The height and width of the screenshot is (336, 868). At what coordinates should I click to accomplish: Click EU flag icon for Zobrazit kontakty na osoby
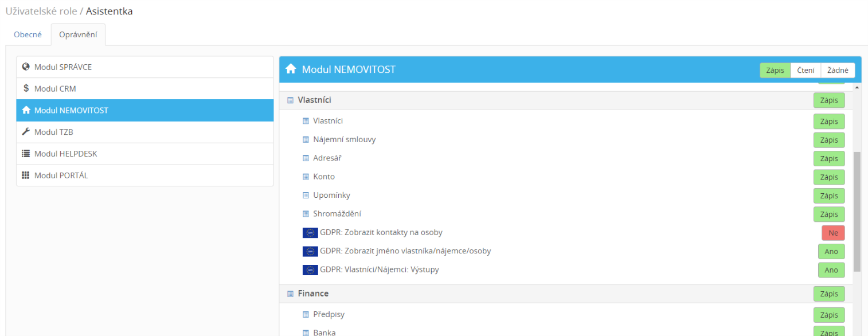(x=310, y=233)
